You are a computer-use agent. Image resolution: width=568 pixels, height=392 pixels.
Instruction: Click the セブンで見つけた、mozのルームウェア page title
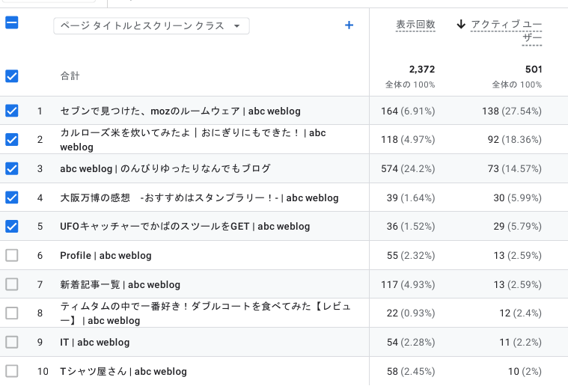point(180,111)
